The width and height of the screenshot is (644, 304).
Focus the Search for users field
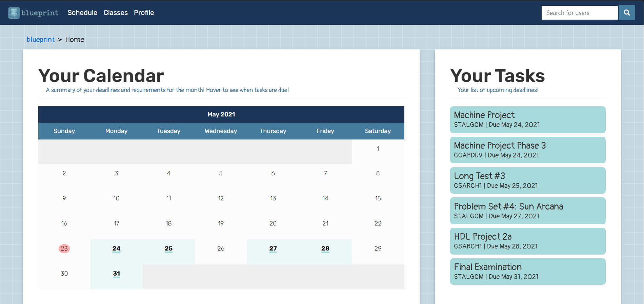(580, 13)
